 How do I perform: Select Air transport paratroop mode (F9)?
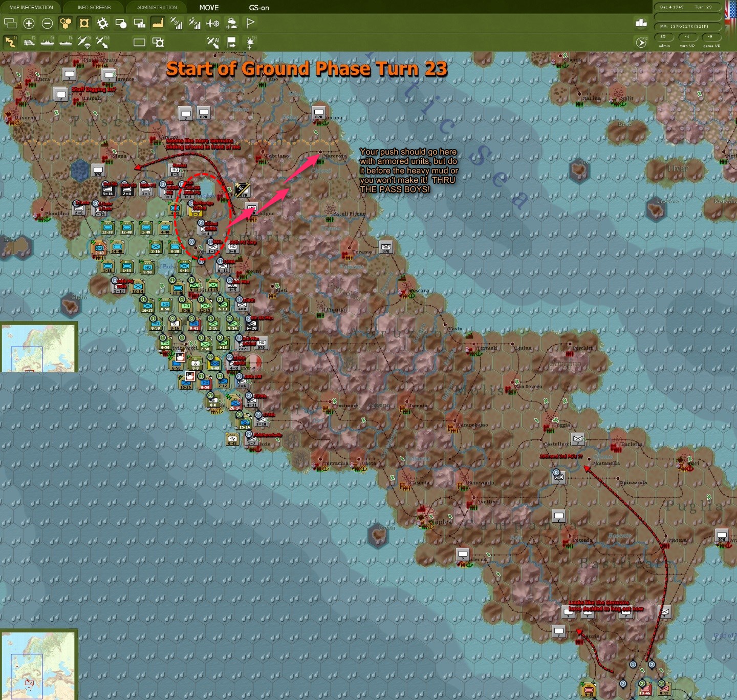point(84,42)
